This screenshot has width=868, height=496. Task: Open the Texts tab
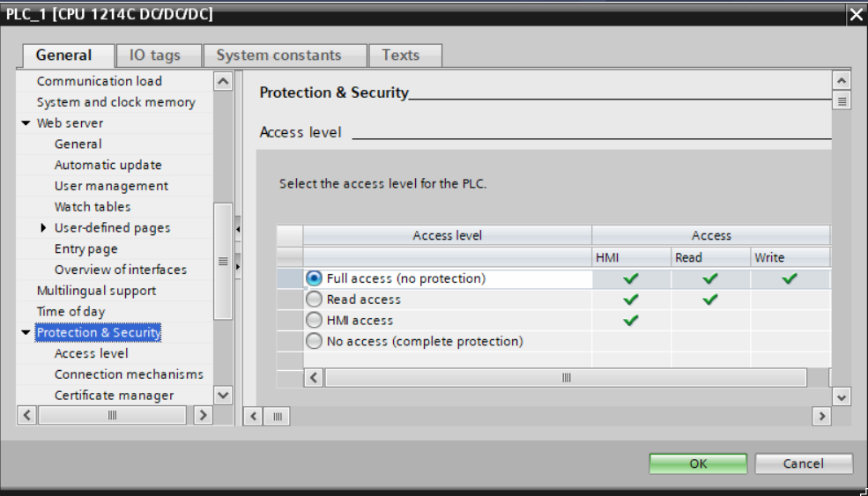click(401, 56)
